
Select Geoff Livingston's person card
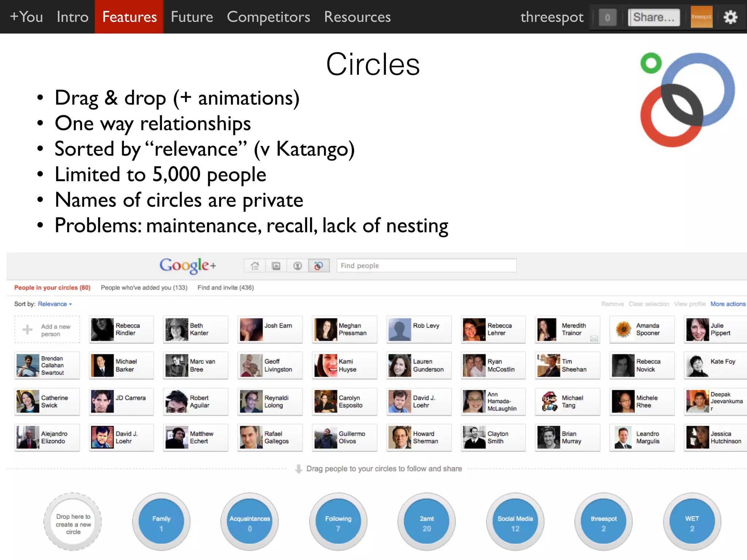pyautogui.click(x=270, y=365)
